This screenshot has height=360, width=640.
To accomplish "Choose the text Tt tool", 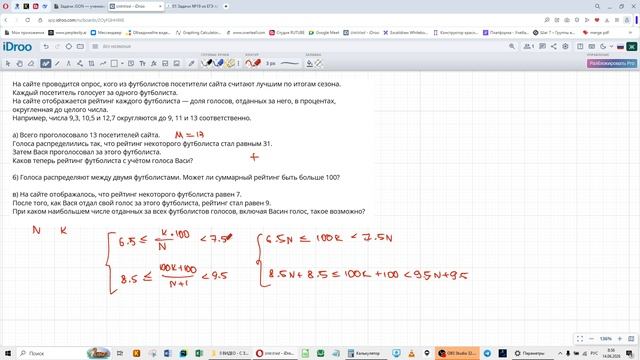I will point(142,63).
